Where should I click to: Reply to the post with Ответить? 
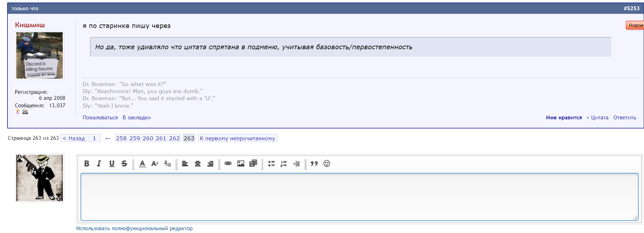625,118
